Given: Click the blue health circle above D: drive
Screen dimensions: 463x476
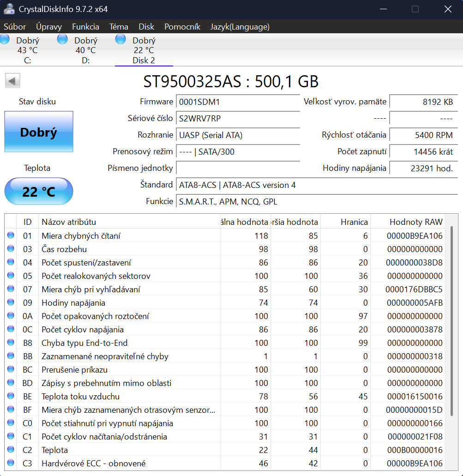Looking at the screenshot, I should click(x=62, y=39).
